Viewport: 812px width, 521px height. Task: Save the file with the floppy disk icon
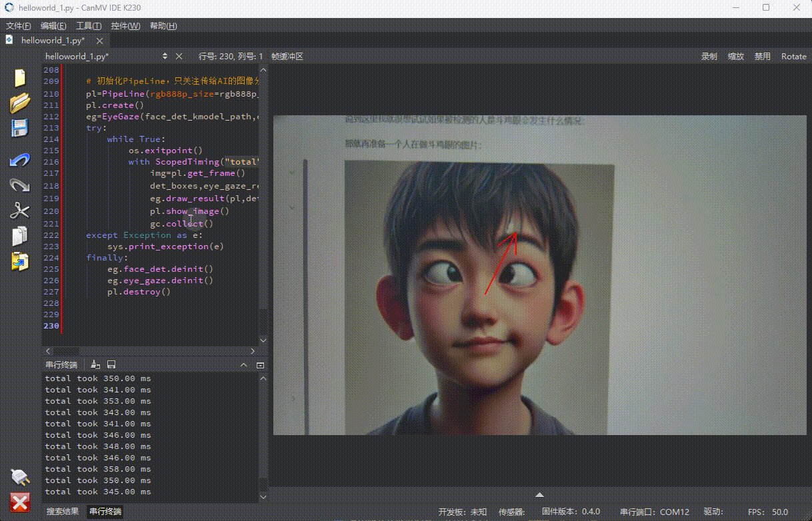[20, 128]
